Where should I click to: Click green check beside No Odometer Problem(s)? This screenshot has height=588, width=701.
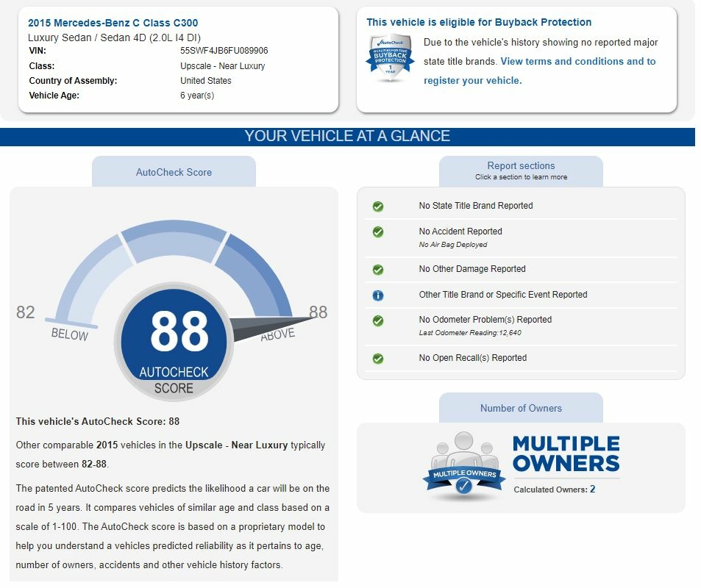(x=378, y=320)
